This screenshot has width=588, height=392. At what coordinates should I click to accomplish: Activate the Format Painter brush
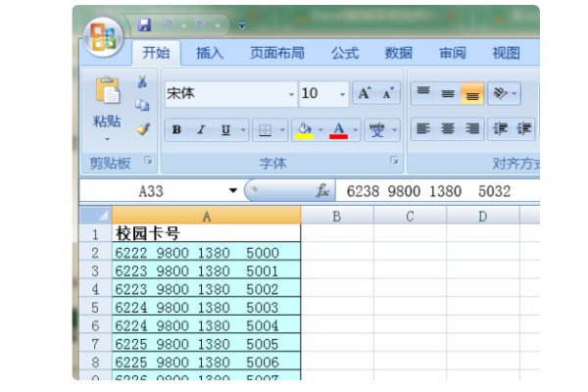click(142, 128)
